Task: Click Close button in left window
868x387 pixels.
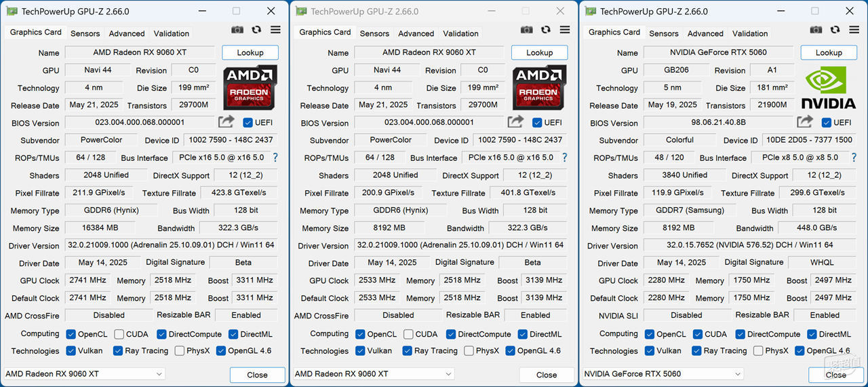Action: click(x=257, y=375)
